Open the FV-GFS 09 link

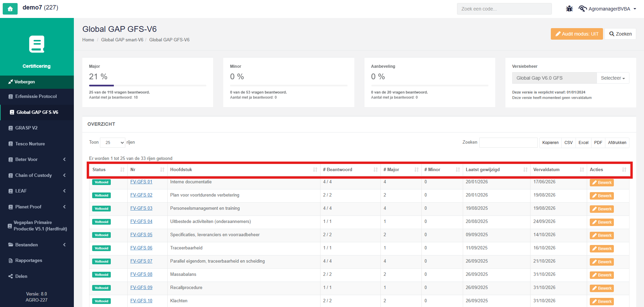141,288
